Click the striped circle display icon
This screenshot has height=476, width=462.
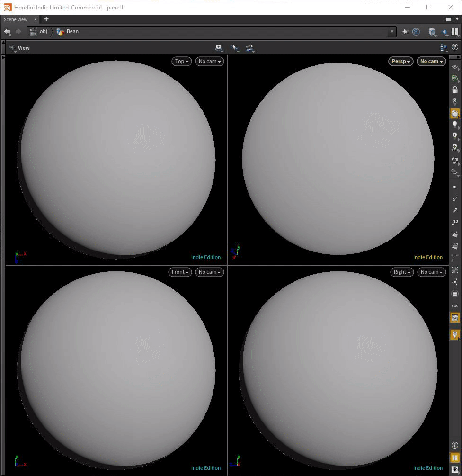point(455,294)
